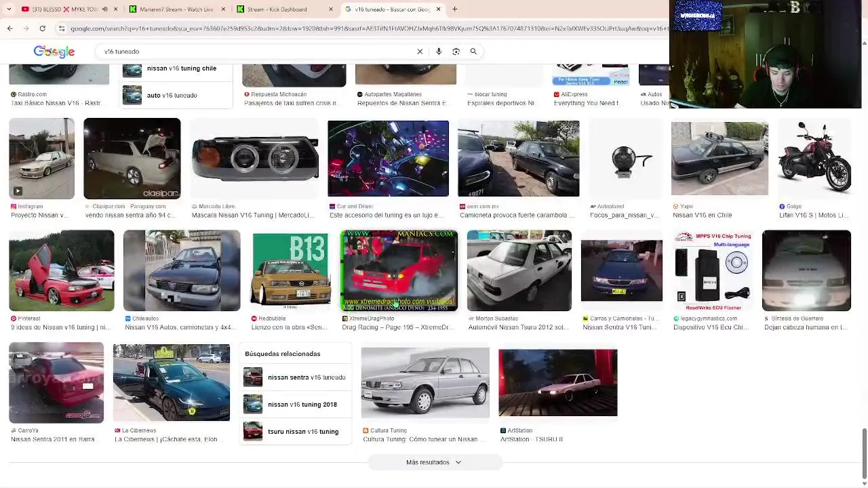Open oem.com.mx camioneta carambola image
Viewport: 868px width, 488px height.
click(518, 159)
